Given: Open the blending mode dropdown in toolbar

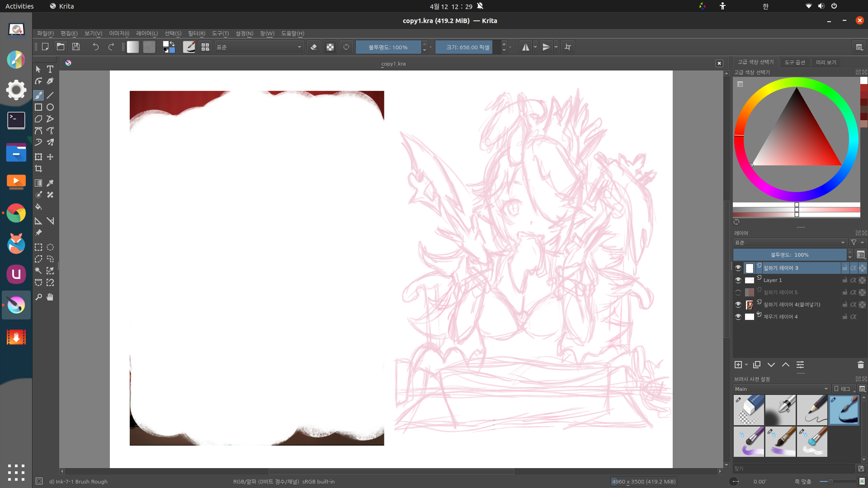Looking at the screenshot, I should click(x=259, y=47).
